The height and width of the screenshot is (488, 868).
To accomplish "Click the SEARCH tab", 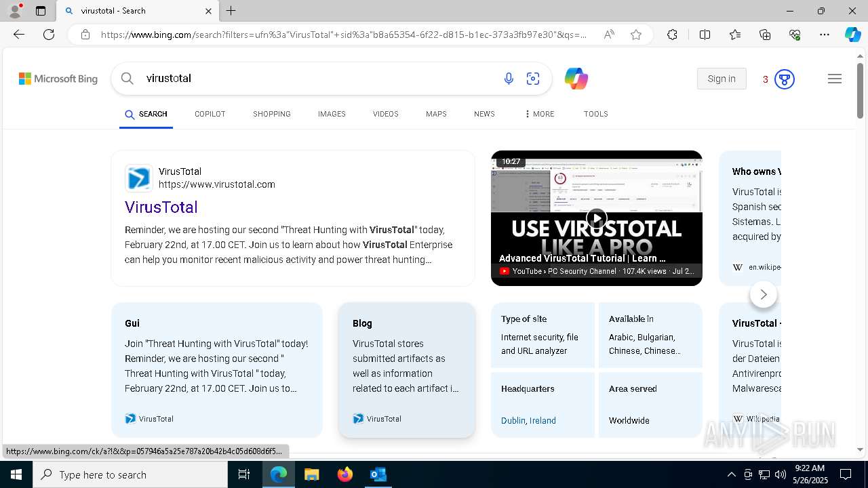I will tap(146, 114).
